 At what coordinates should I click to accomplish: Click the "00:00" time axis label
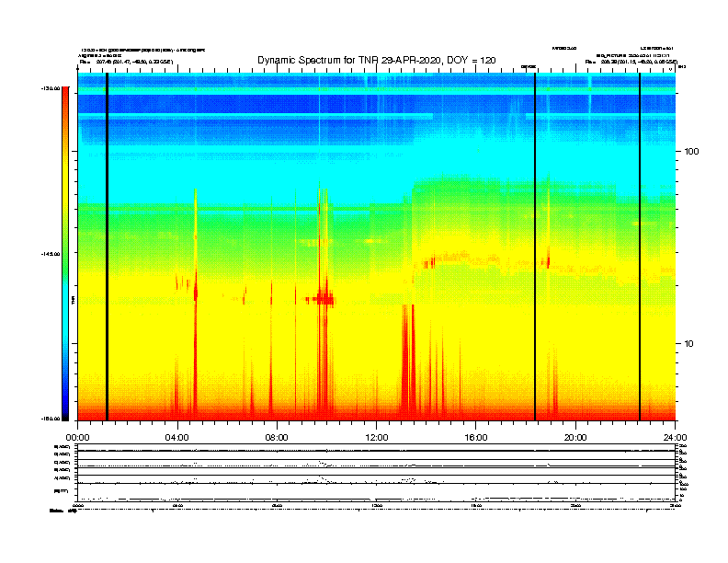click(x=77, y=438)
